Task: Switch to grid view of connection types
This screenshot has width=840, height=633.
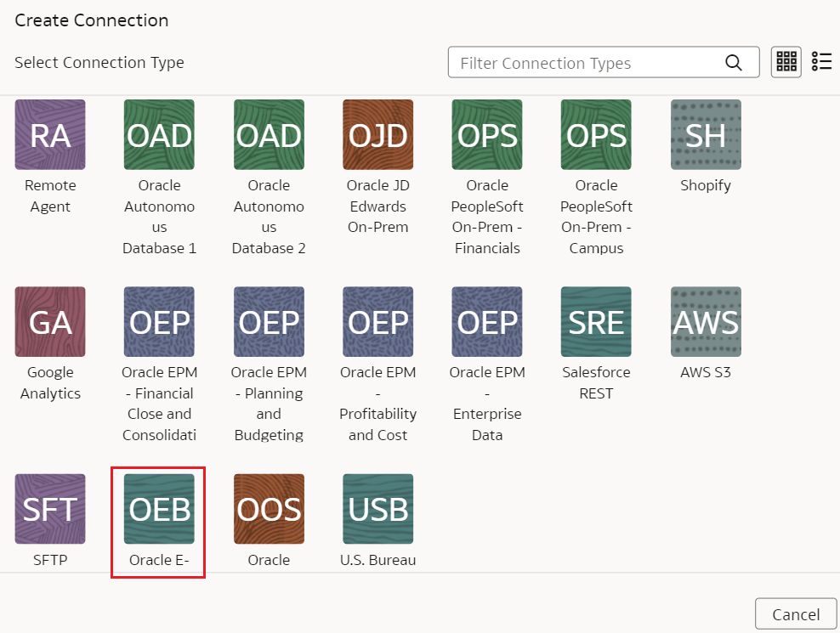Action: click(786, 62)
